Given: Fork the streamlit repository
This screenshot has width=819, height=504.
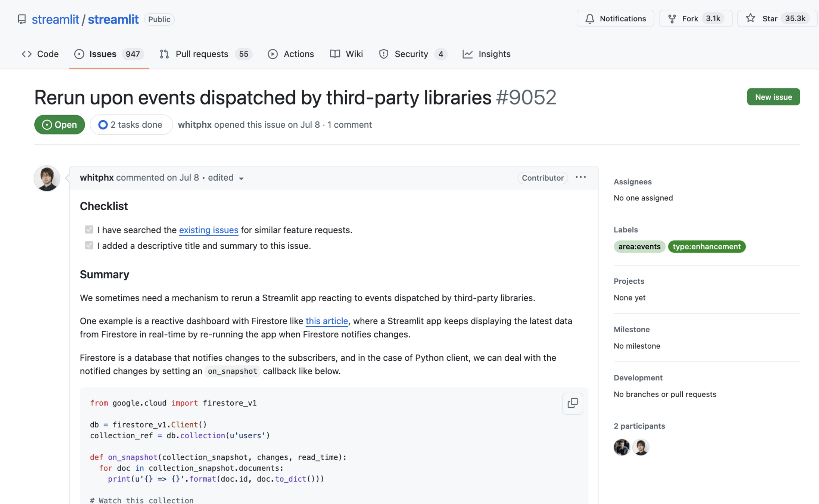Looking at the screenshot, I should (689, 19).
